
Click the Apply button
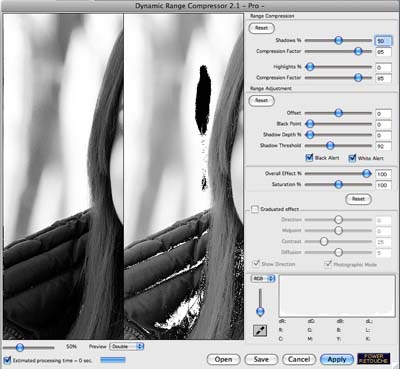tap(337, 359)
